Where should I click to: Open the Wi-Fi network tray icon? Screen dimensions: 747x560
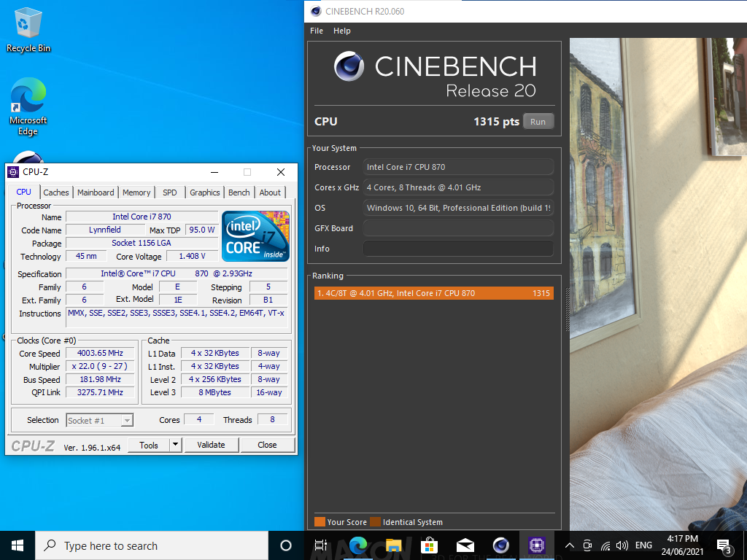click(x=605, y=545)
